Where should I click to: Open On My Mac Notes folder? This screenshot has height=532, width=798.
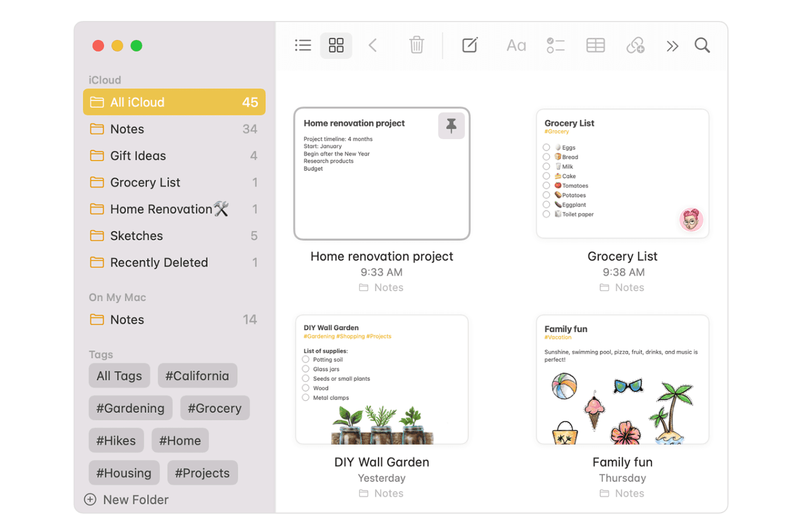[174, 320]
